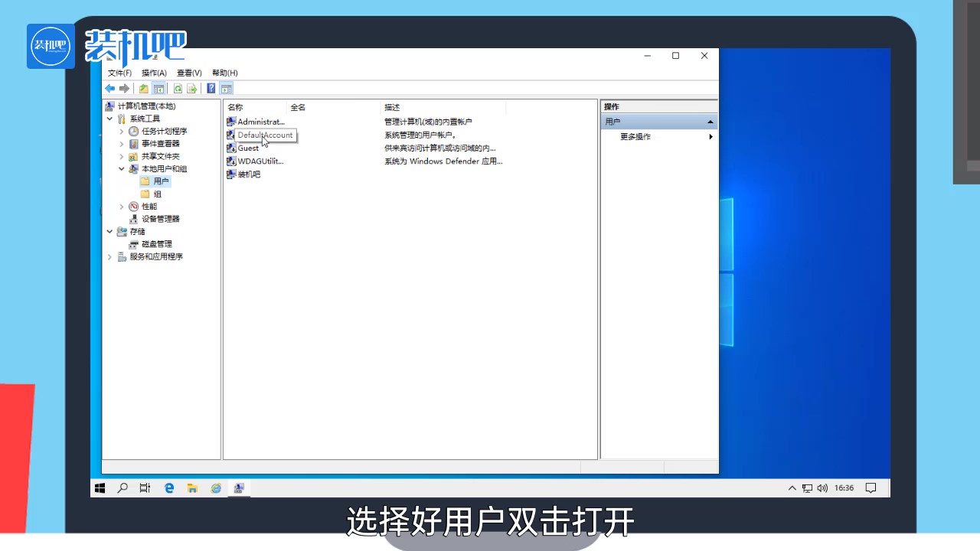The height and width of the screenshot is (551, 980).
Task: Open help using the blue question mark icon
Action: [x=211, y=88]
